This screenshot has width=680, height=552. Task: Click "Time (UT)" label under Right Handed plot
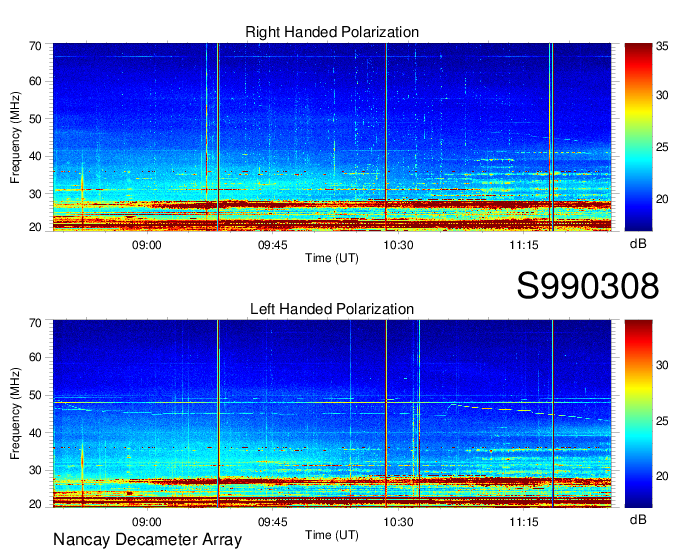click(x=332, y=258)
